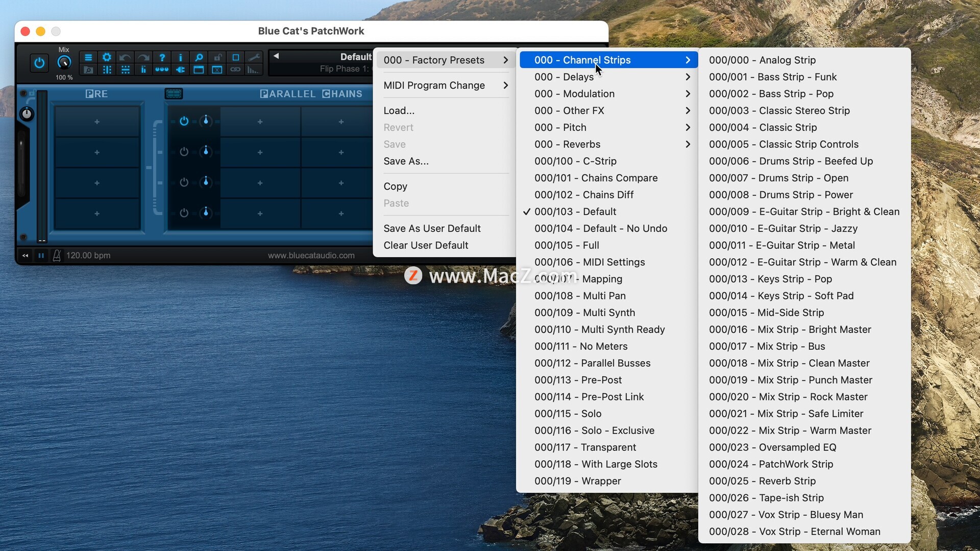Expand 000 - Channel Strips submenu
This screenshot has width=980, height=551.
coord(608,60)
